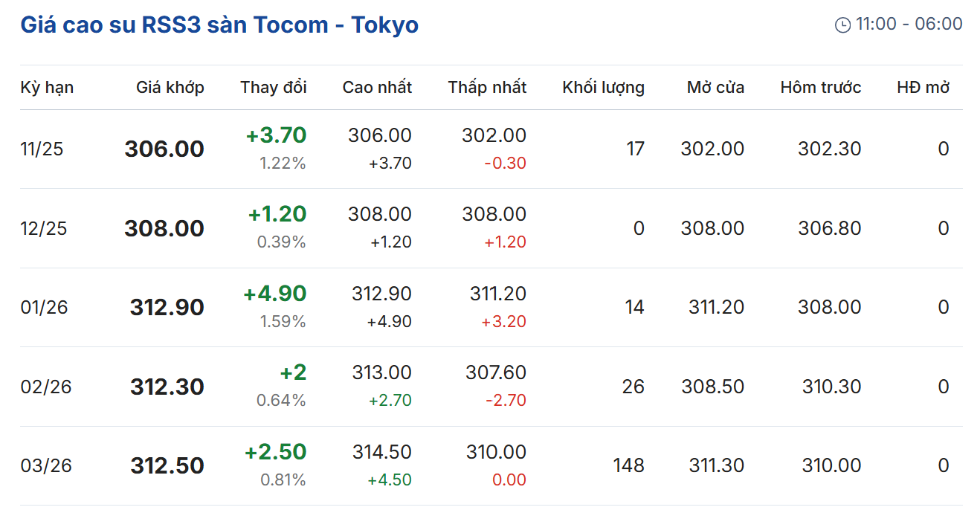Click the +3.70 change value for 11/25
This screenshot has height=507, width=980.
coord(276,135)
